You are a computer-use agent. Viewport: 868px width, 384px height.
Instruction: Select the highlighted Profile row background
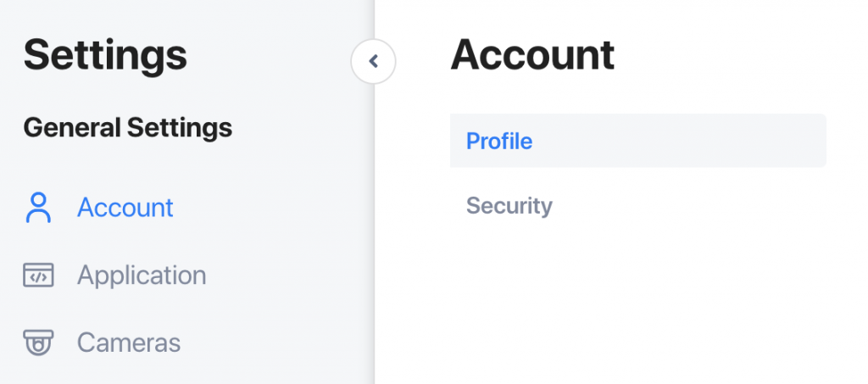pos(637,141)
